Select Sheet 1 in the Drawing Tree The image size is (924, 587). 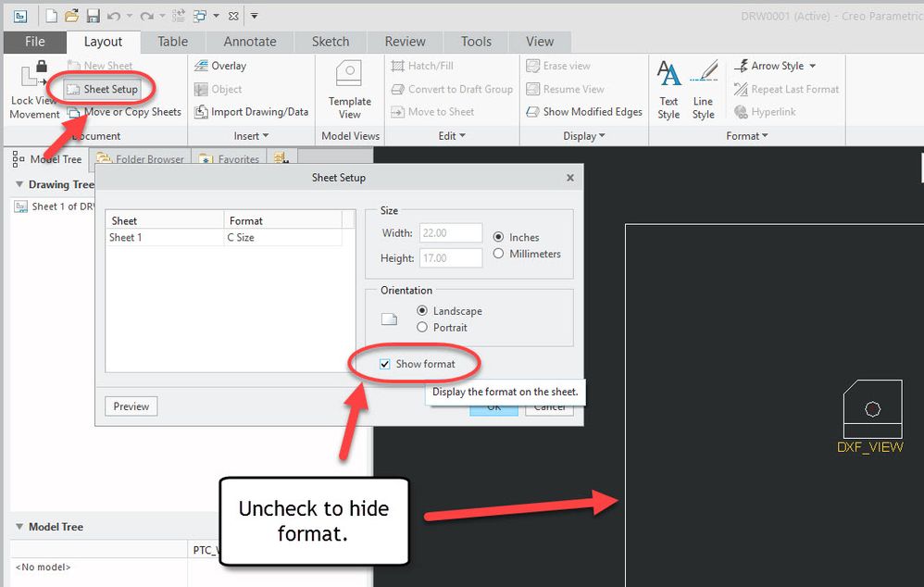pyautogui.click(x=55, y=206)
